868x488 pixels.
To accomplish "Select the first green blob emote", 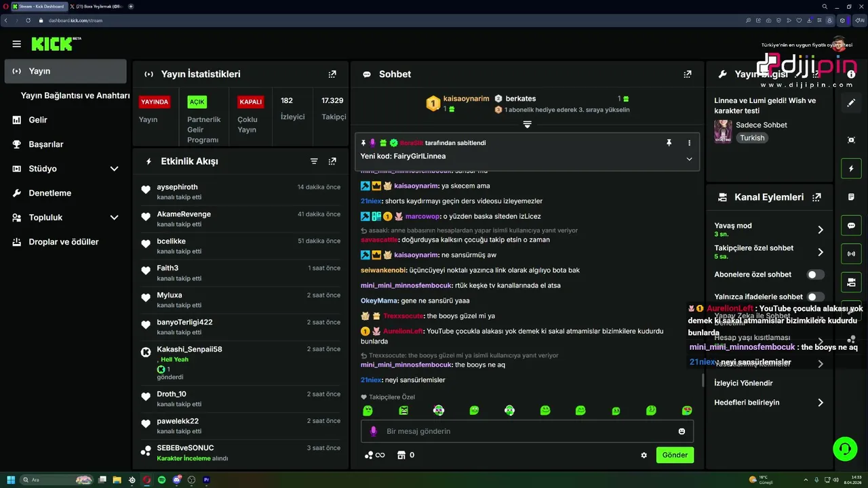I will (x=368, y=410).
